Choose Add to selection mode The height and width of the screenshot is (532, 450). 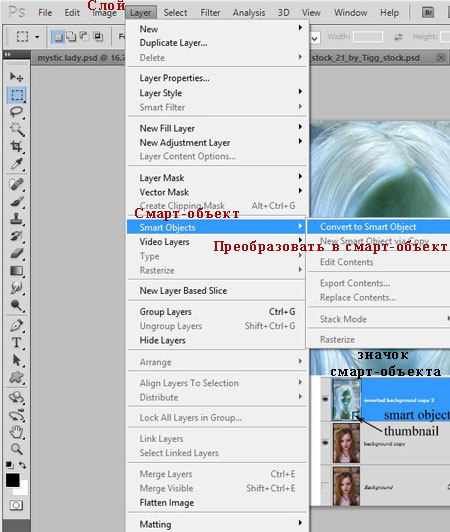pos(71,36)
